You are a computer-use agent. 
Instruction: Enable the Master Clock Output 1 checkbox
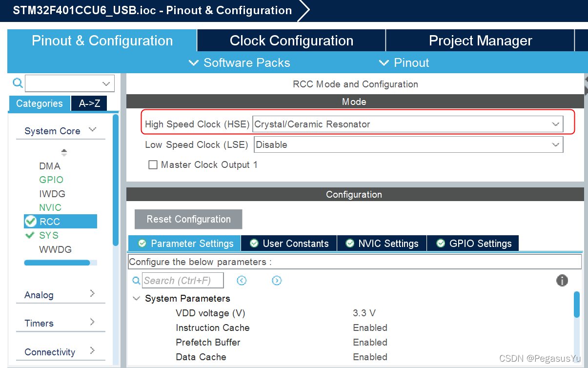pos(153,165)
